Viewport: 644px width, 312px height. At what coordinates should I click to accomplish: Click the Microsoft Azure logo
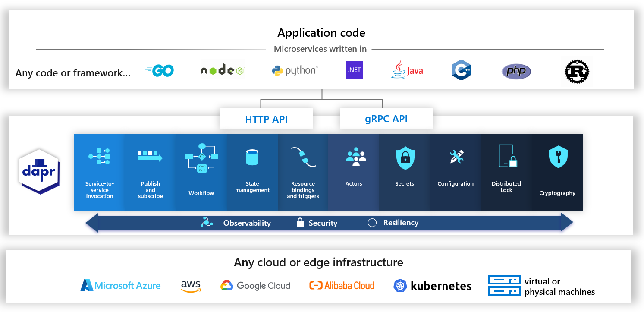pyautogui.click(x=120, y=285)
